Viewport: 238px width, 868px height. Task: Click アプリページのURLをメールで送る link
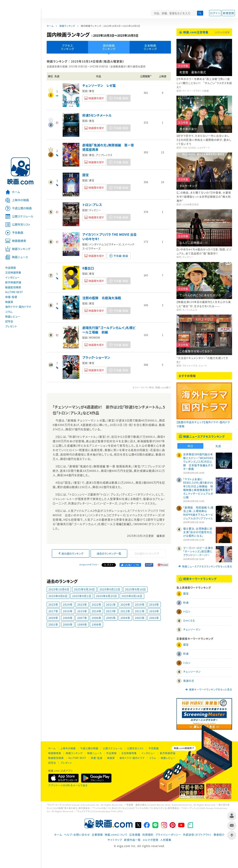[67, 785]
